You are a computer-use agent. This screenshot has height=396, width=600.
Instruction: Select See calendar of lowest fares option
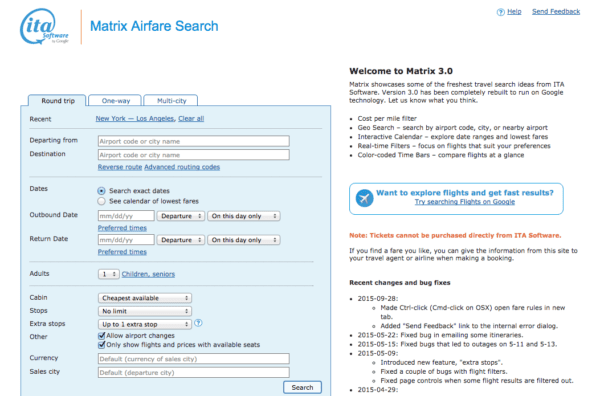(x=101, y=201)
